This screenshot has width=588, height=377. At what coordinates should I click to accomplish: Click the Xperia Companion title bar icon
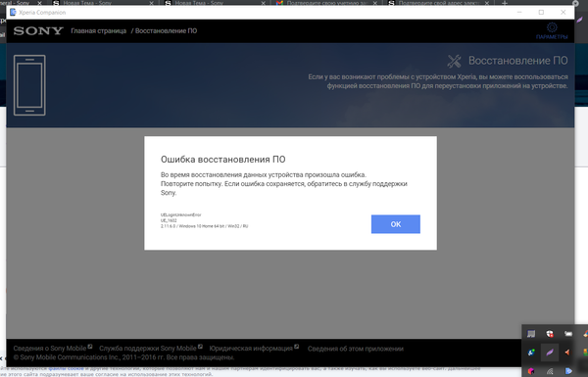coord(13,13)
